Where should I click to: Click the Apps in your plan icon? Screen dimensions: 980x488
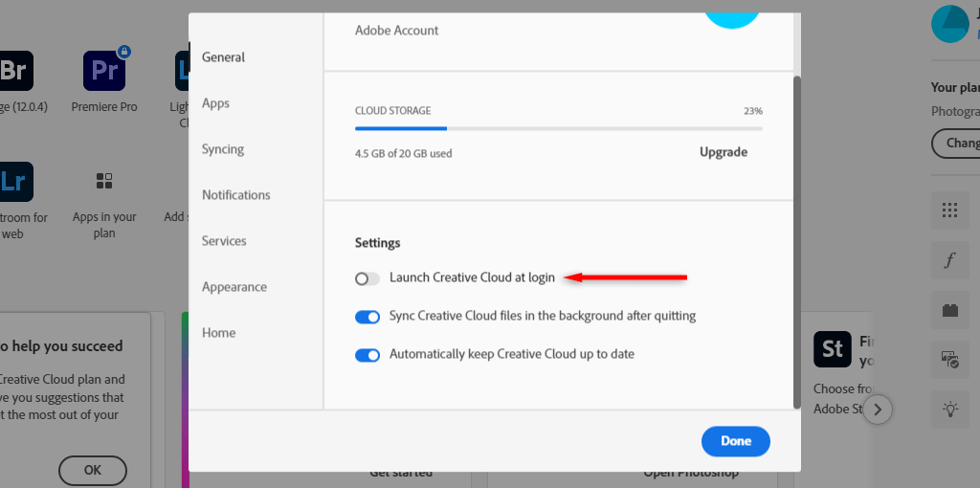[104, 181]
